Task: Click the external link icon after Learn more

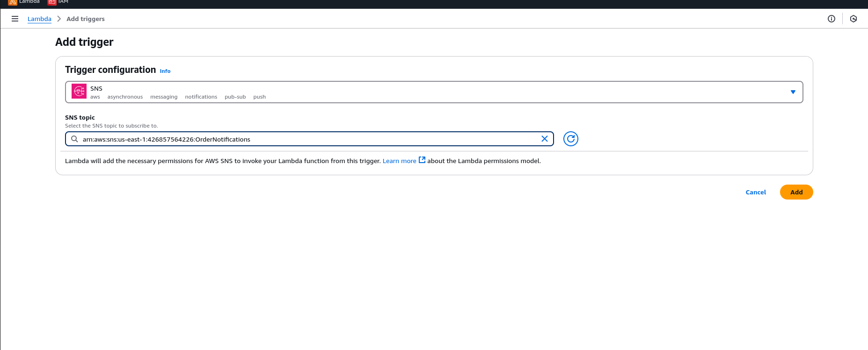Action: click(x=422, y=160)
